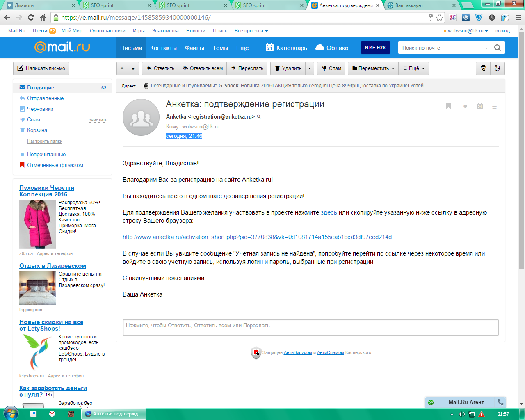The width and height of the screenshot is (525, 420).
Task: Go to previous message arrow up
Action: click(x=122, y=68)
